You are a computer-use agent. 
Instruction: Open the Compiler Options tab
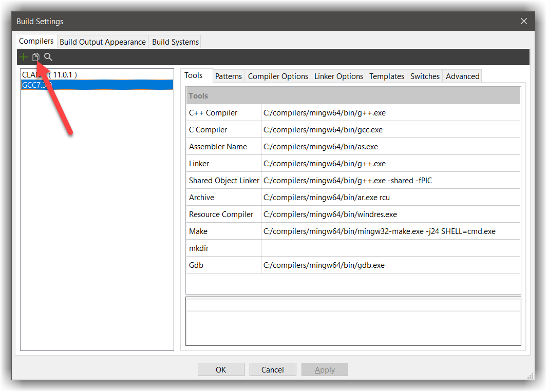(278, 76)
